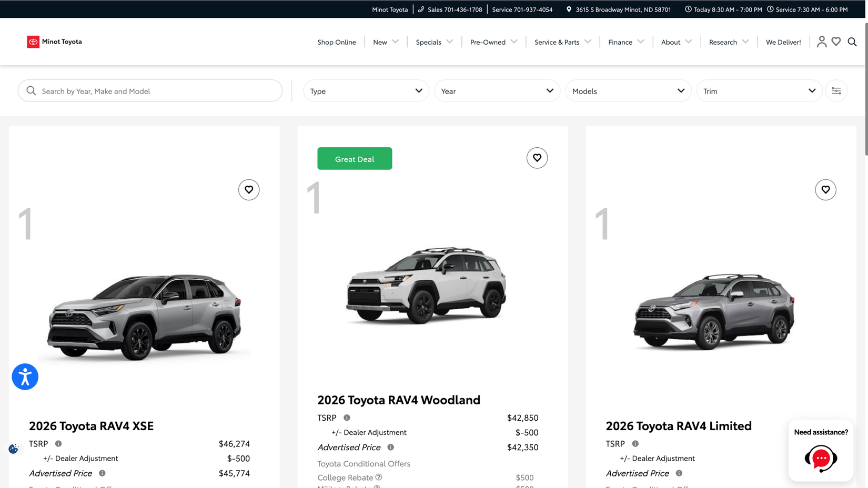This screenshot has height=488, width=868.
Task: Click the Today 8:30 AM - 7:00 PM hours
Action: point(728,9)
